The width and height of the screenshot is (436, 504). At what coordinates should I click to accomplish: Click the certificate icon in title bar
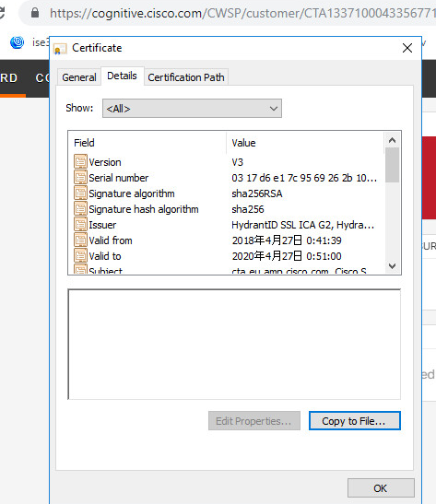click(x=60, y=49)
